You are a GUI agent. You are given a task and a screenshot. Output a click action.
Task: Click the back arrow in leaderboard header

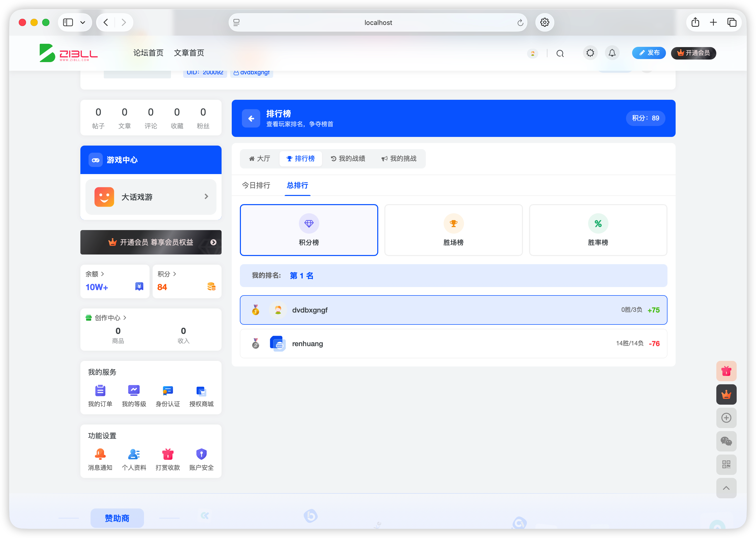pyautogui.click(x=251, y=118)
